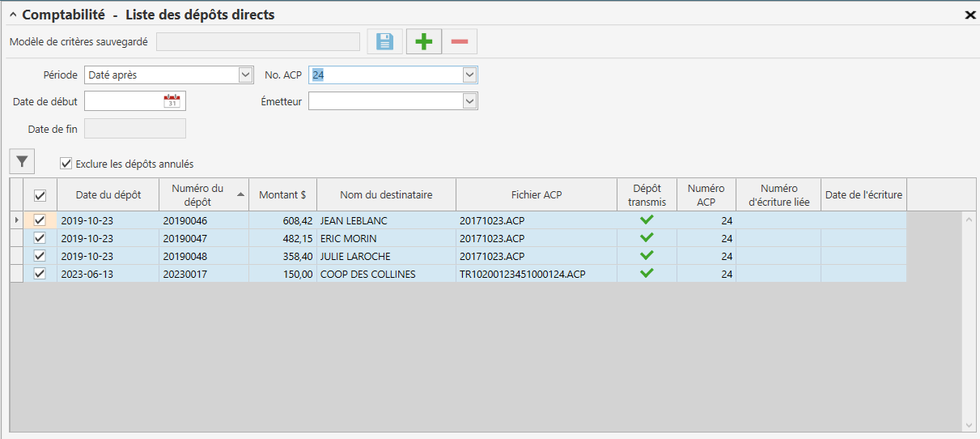Sort by the Date du dépôt column header
Viewport: 980px width, 439px height.
[x=108, y=194]
